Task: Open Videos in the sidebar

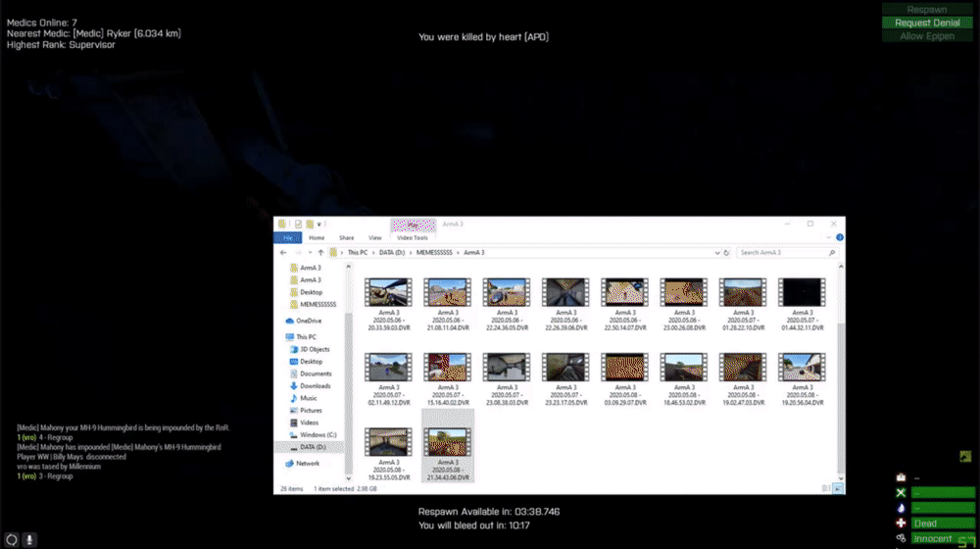Action: 304,423
